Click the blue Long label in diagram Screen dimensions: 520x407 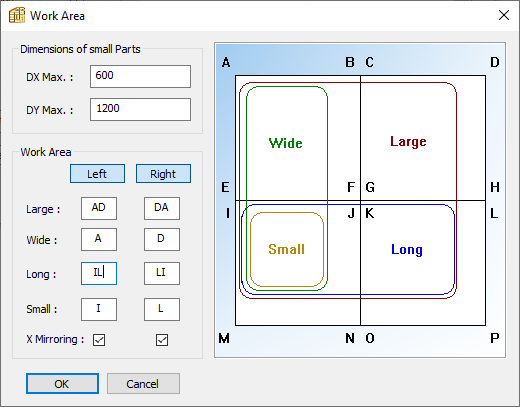(x=407, y=250)
